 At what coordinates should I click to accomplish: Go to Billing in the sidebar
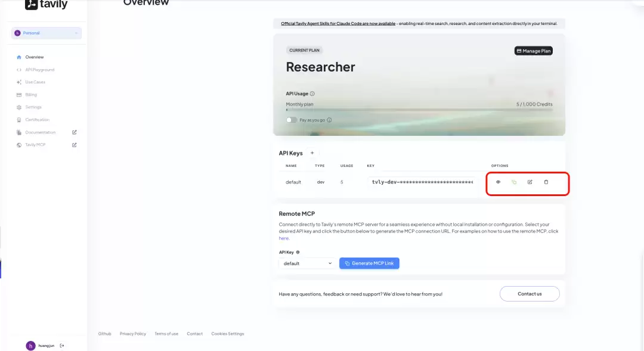click(x=31, y=95)
